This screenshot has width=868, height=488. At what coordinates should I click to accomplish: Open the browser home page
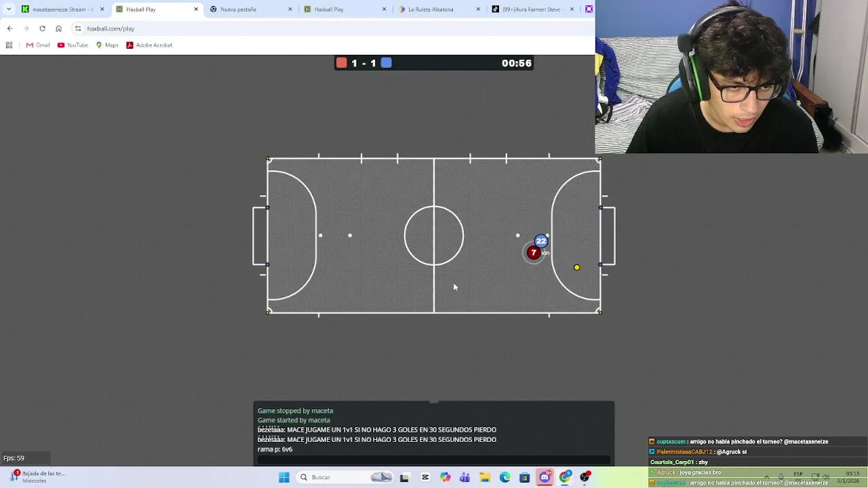tap(58, 28)
